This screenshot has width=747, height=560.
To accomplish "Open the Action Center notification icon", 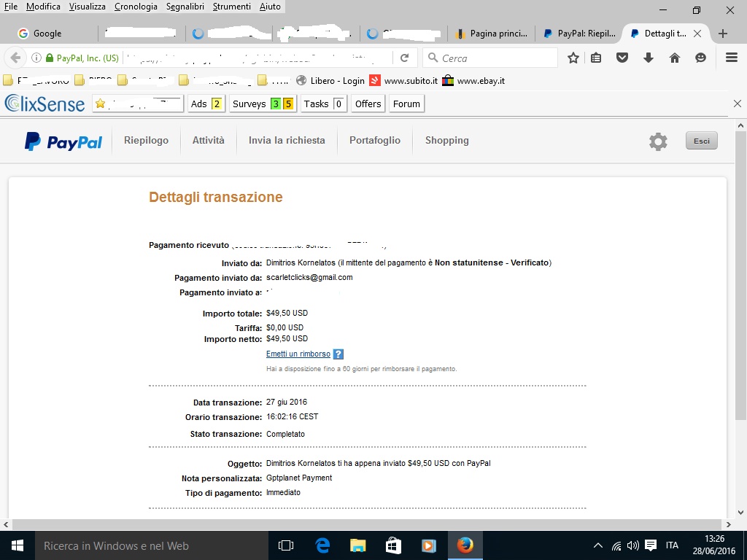I will pyautogui.click(x=650, y=545).
